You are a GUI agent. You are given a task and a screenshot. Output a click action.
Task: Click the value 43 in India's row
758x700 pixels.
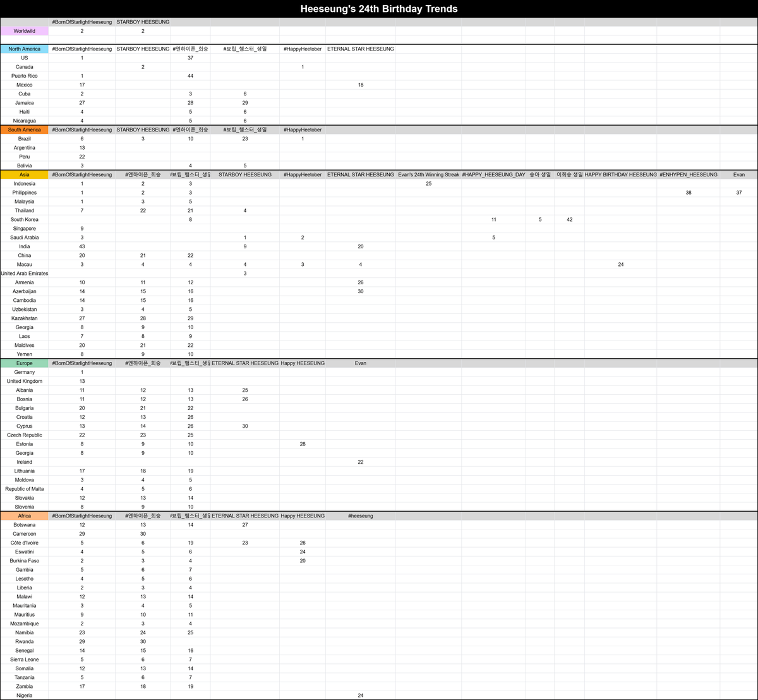[x=82, y=246]
